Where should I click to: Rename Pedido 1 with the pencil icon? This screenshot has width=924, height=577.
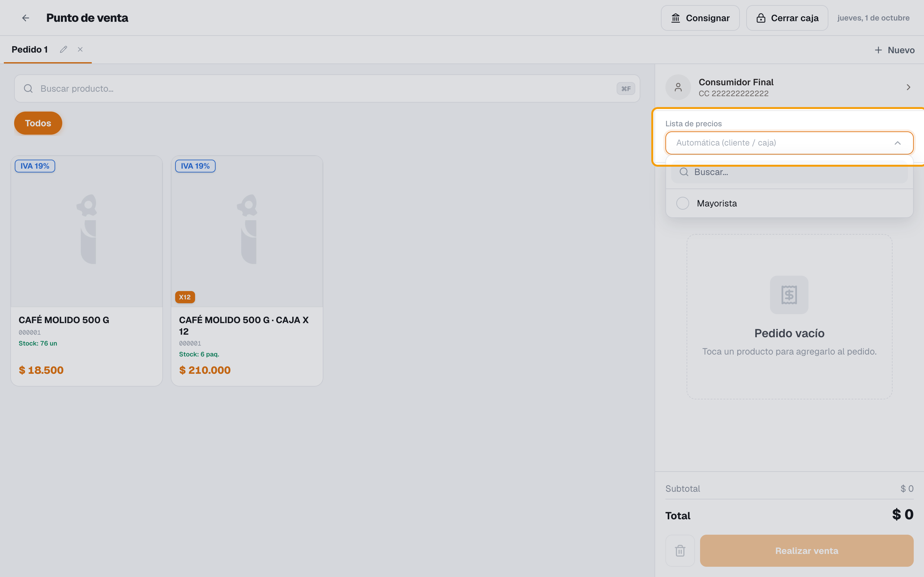[64, 49]
